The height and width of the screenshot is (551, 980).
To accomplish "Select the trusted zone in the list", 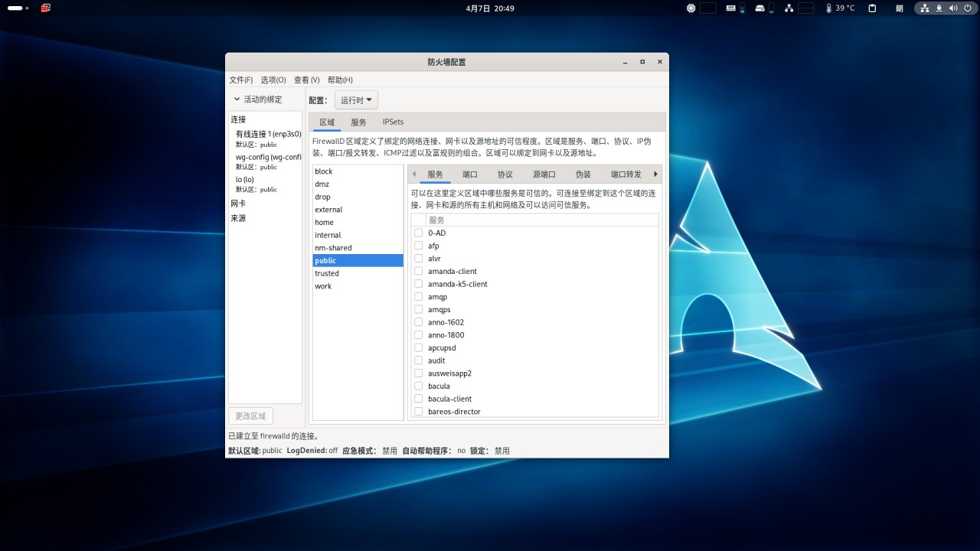I will coord(327,273).
